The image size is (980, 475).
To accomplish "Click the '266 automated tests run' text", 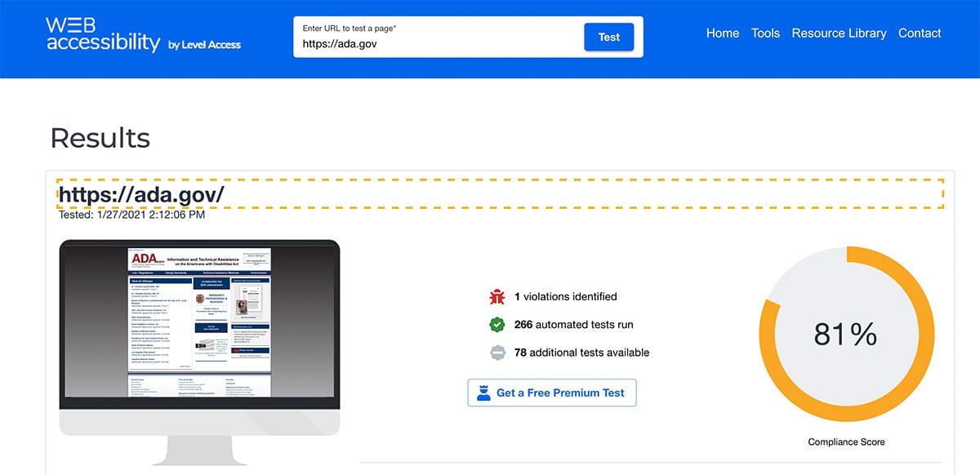I will [x=573, y=325].
